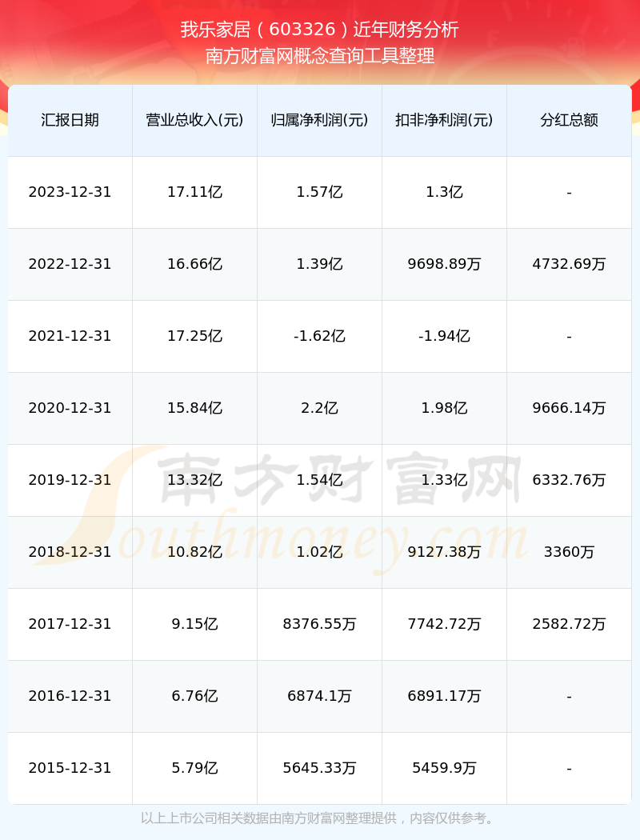Click the loss value -1.62亿
Viewport: 640px width, 840px height.
coord(320,337)
